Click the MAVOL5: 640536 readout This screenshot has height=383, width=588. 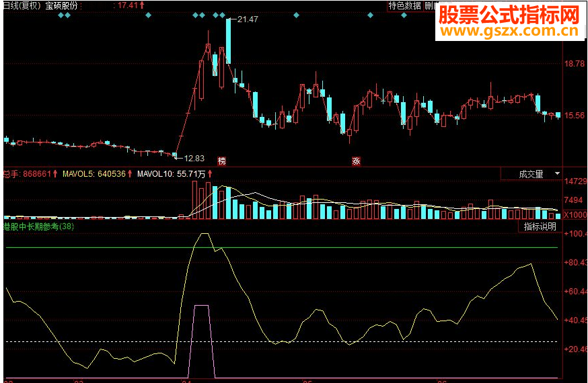[x=94, y=174]
